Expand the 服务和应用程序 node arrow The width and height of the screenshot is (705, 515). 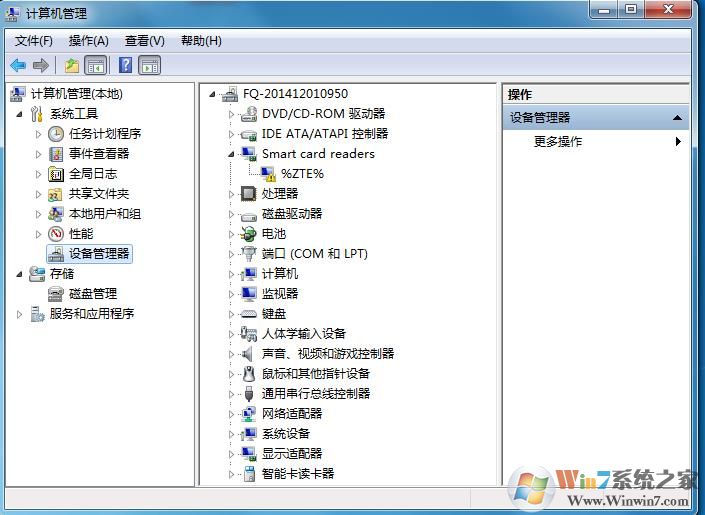click(19, 314)
